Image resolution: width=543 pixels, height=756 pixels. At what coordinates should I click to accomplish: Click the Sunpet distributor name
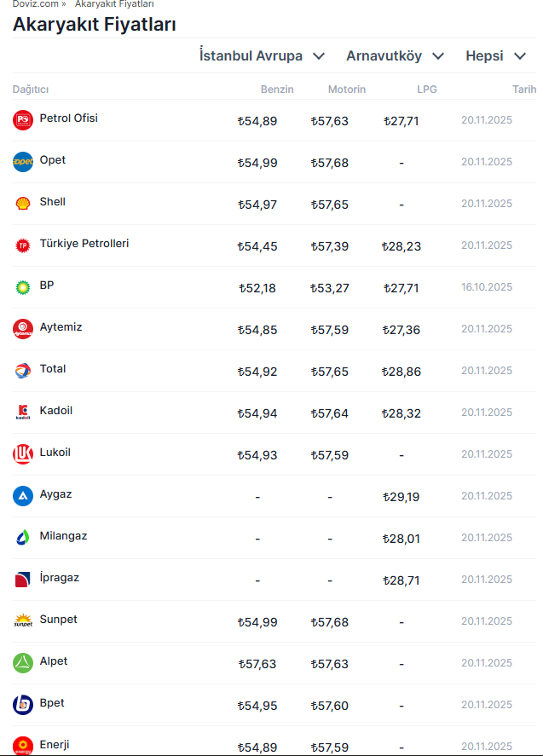(x=58, y=620)
